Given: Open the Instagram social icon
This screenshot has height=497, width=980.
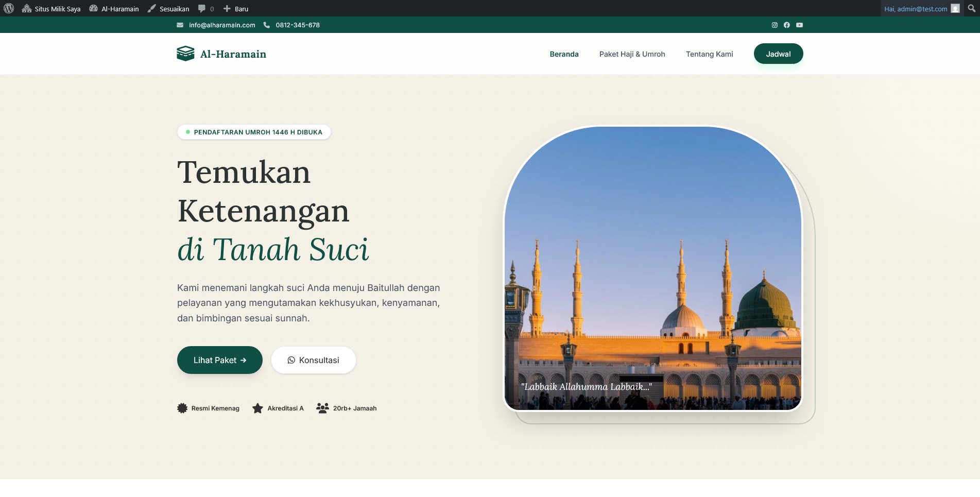Looking at the screenshot, I should pos(775,25).
